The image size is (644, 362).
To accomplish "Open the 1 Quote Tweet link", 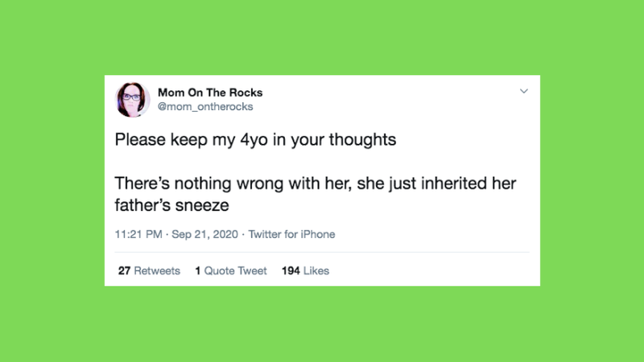I will (x=231, y=271).
